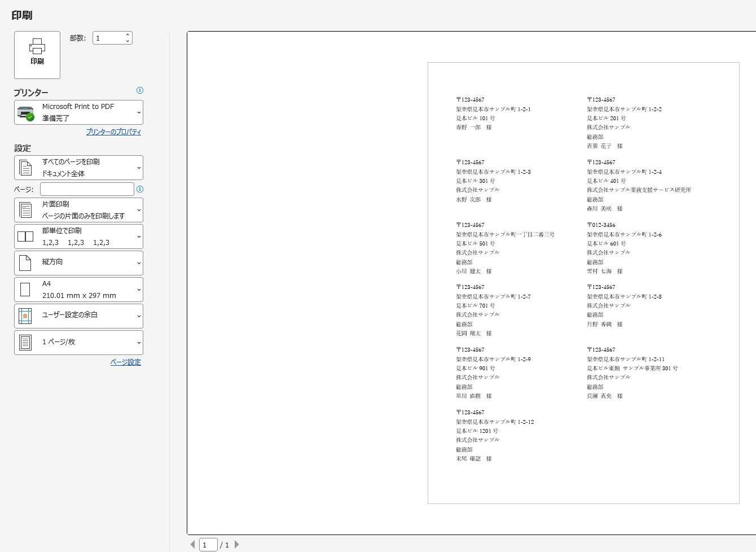This screenshot has width=756, height=552.
Task: Click the A4 paper size icon
Action: point(25,290)
